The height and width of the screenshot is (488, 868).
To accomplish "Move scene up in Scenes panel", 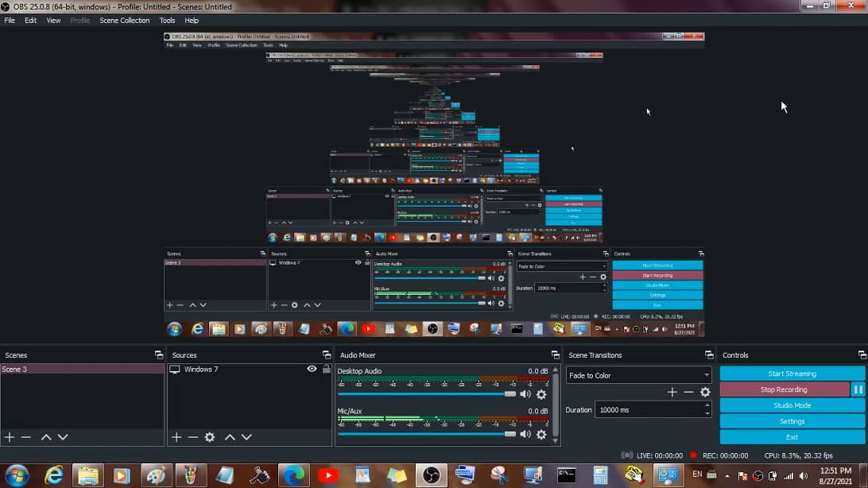I will [46, 437].
